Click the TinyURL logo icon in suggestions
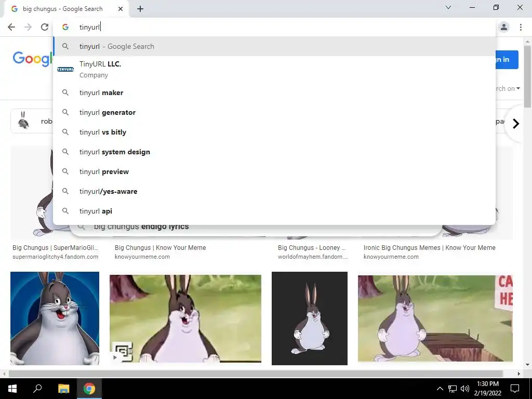This screenshot has height=399, width=532. (65, 69)
